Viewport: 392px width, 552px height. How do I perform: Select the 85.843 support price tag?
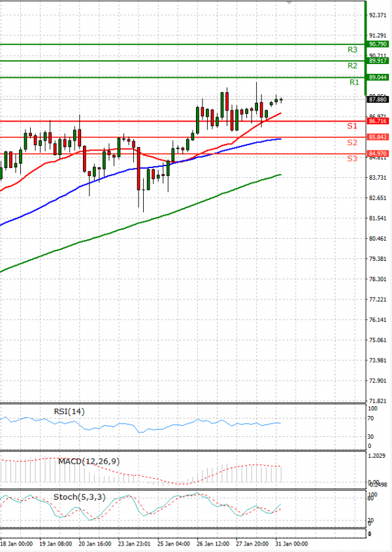pos(378,137)
